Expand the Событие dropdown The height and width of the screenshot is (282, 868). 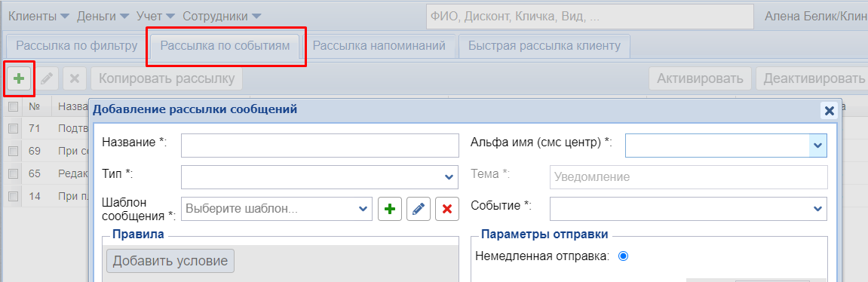[817, 209]
